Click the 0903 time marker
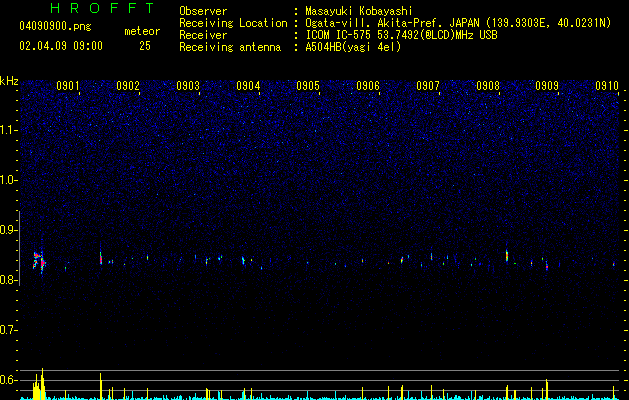Screen dimensions: 629x400 point(188,86)
